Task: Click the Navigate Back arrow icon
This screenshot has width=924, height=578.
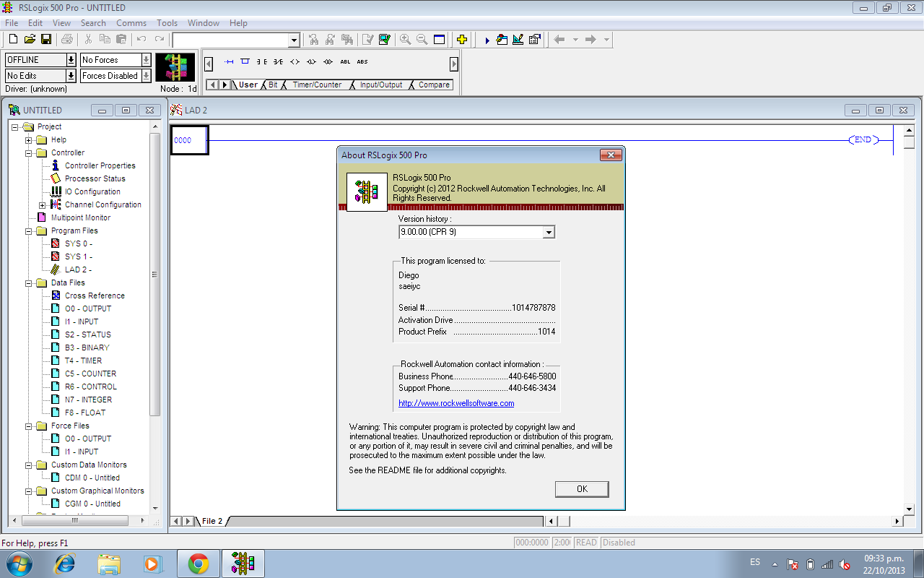Action: click(x=559, y=40)
